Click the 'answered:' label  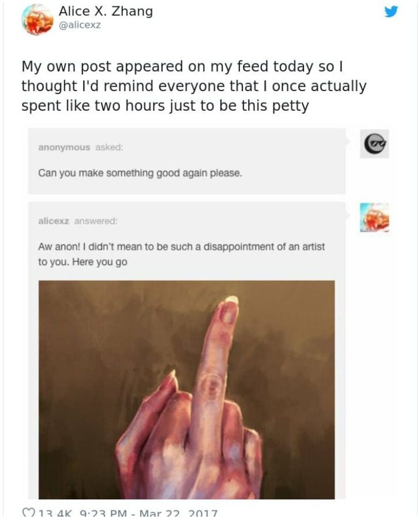click(96, 221)
